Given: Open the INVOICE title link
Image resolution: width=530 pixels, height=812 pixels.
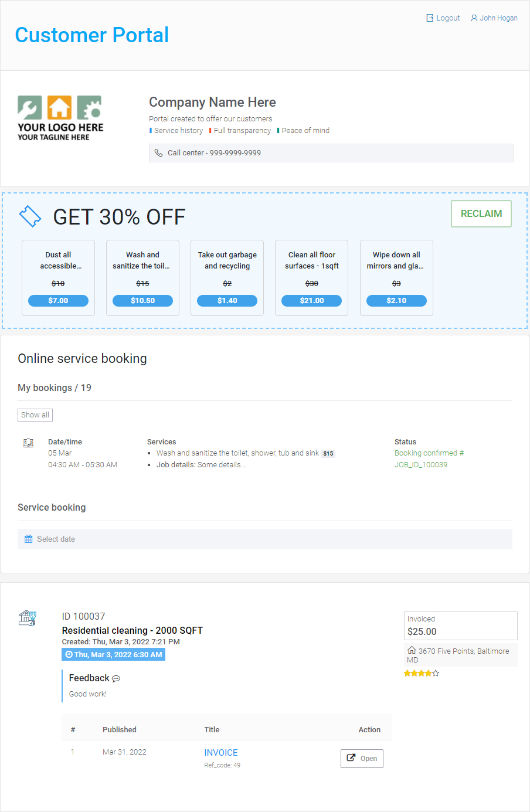Looking at the screenshot, I should pyautogui.click(x=221, y=753).
